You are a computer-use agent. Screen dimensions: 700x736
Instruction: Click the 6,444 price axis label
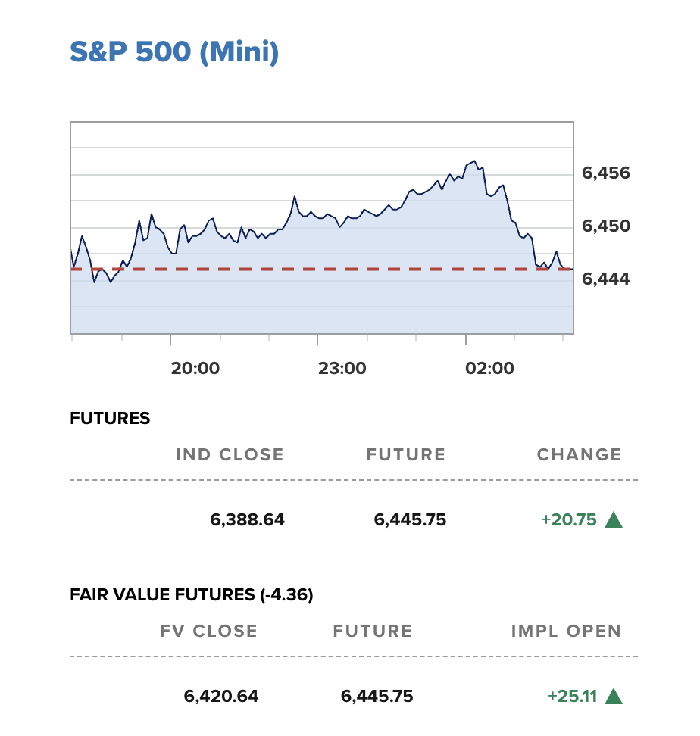click(605, 279)
